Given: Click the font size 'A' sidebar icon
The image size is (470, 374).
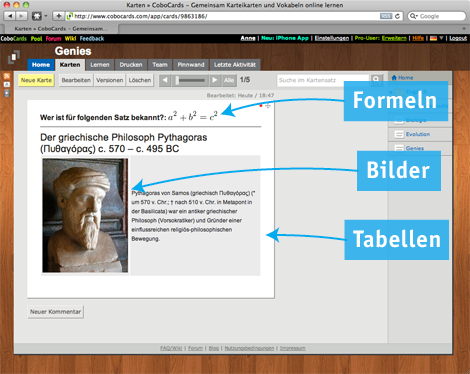Looking at the screenshot, I should point(7,84).
